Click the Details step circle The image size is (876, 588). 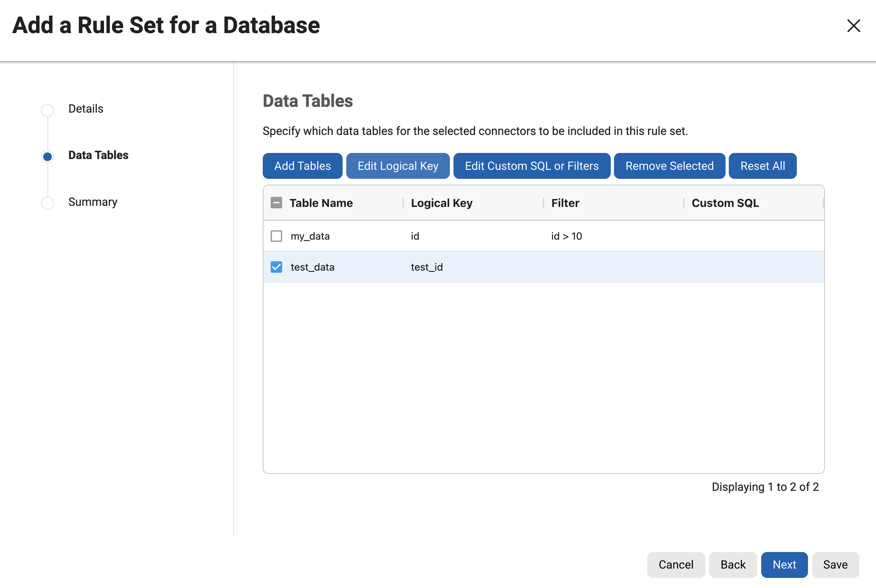tap(47, 110)
